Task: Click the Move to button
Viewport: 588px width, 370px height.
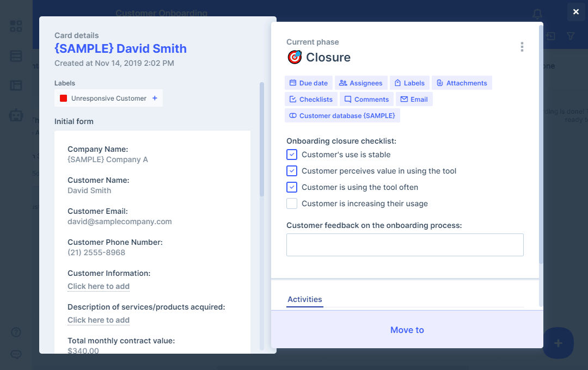Action: pos(407,330)
